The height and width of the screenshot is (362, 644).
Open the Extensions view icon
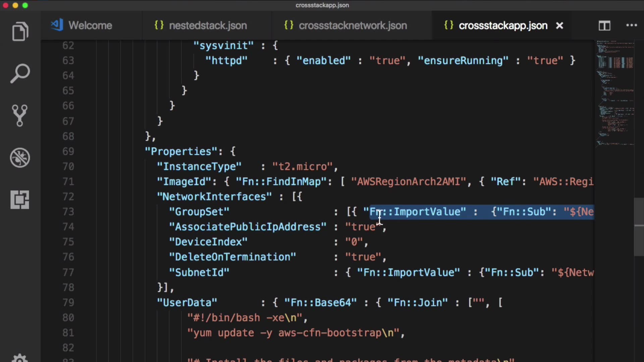20,200
